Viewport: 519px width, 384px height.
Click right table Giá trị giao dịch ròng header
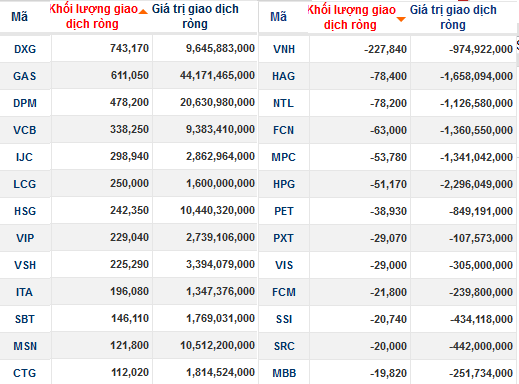453,17
